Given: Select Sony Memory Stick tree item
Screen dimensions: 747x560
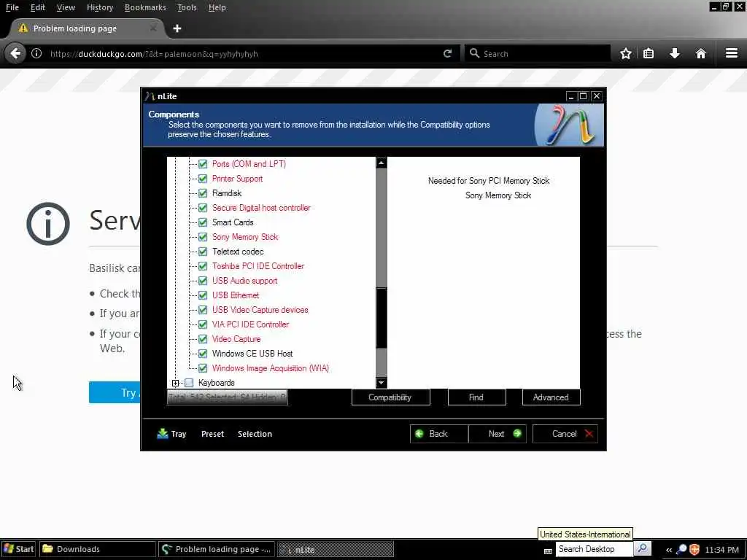Looking at the screenshot, I should [245, 237].
